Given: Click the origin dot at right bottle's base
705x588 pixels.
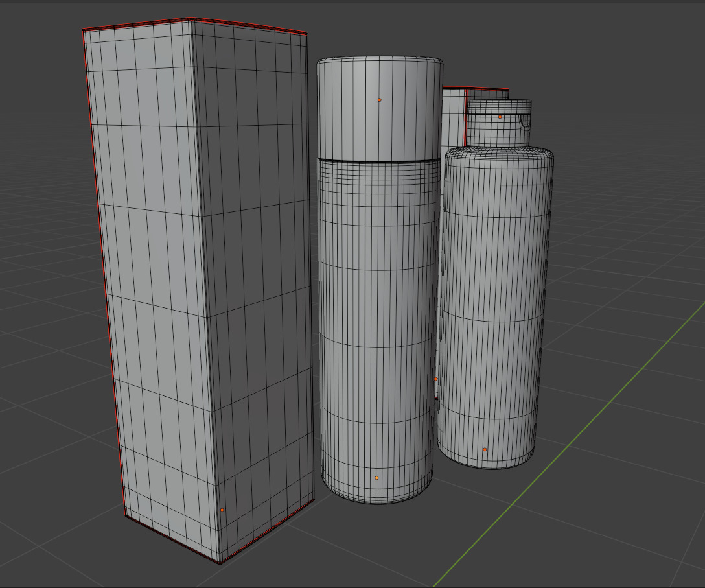Looking at the screenshot, I should (485, 449).
